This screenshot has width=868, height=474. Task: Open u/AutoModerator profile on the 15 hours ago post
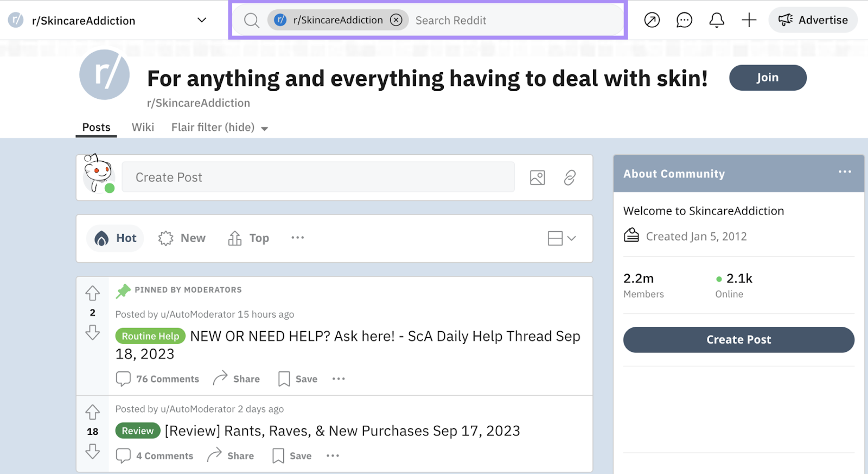click(198, 314)
